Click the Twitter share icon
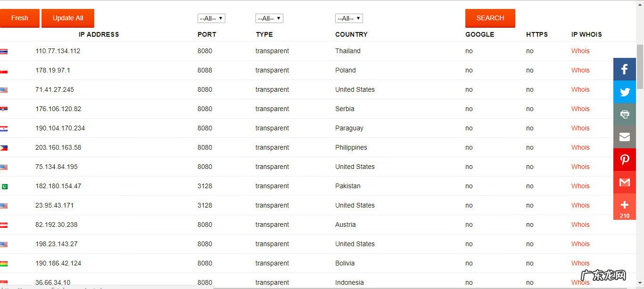The image size is (644, 289). [625, 92]
